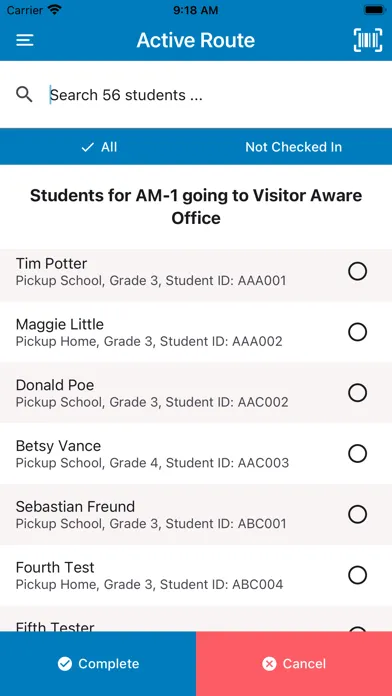This screenshot has width=392, height=696.
Task: Finish the route with the Complete button
Action: (98, 664)
